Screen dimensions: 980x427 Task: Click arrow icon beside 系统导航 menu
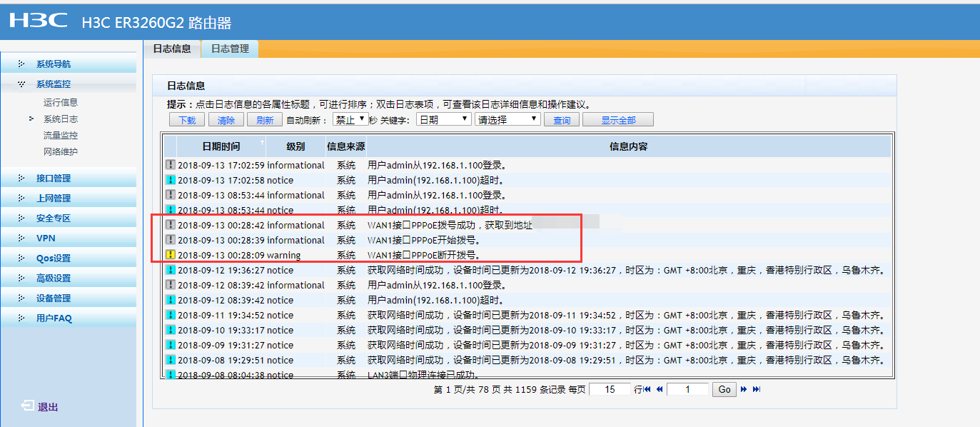pos(21,64)
